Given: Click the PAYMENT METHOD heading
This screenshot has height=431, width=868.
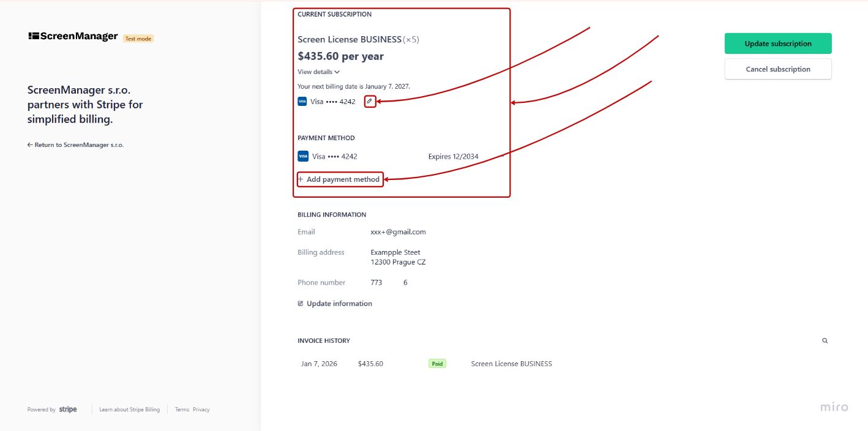Looking at the screenshot, I should click(x=326, y=138).
